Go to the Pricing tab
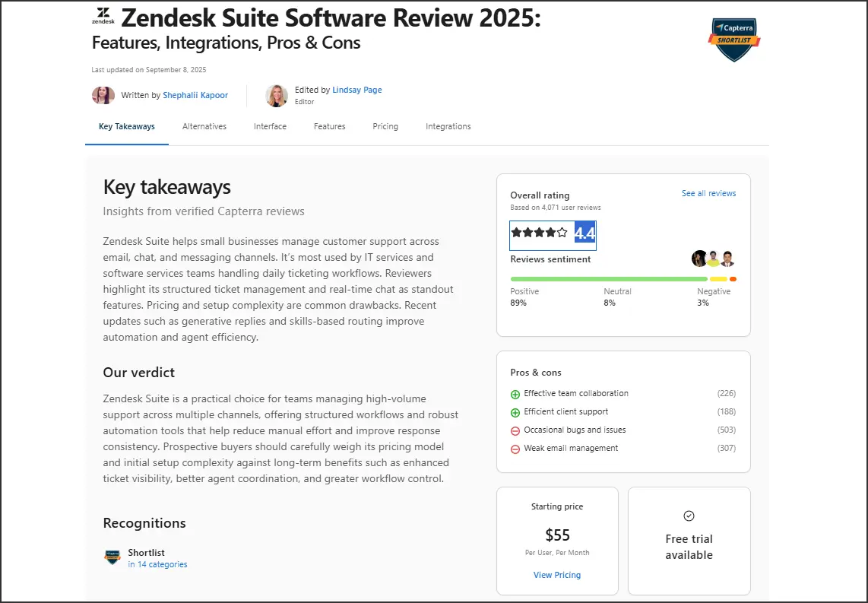This screenshot has width=868, height=603. click(x=385, y=126)
